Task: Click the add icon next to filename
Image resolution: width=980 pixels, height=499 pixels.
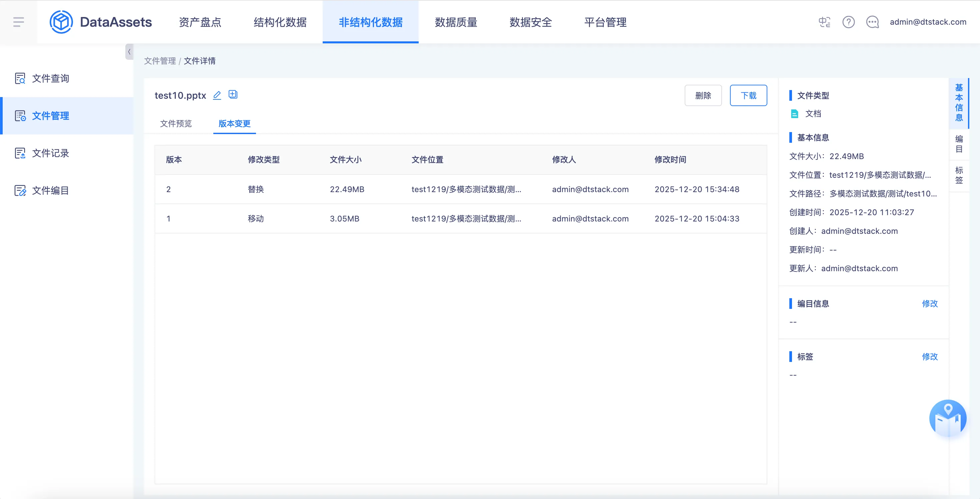Action: (x=233, y=94)
